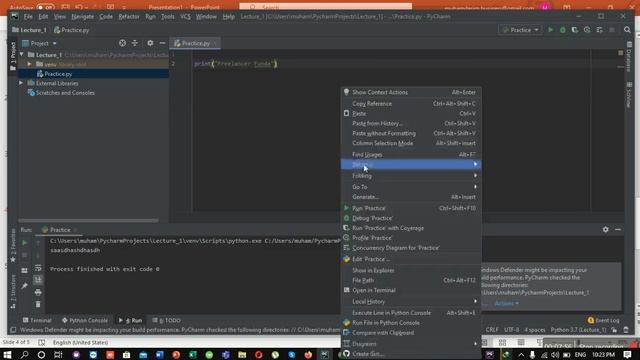
Task: Click UTF-8 encoding in status bar
Action: click(x=511, y=330)
